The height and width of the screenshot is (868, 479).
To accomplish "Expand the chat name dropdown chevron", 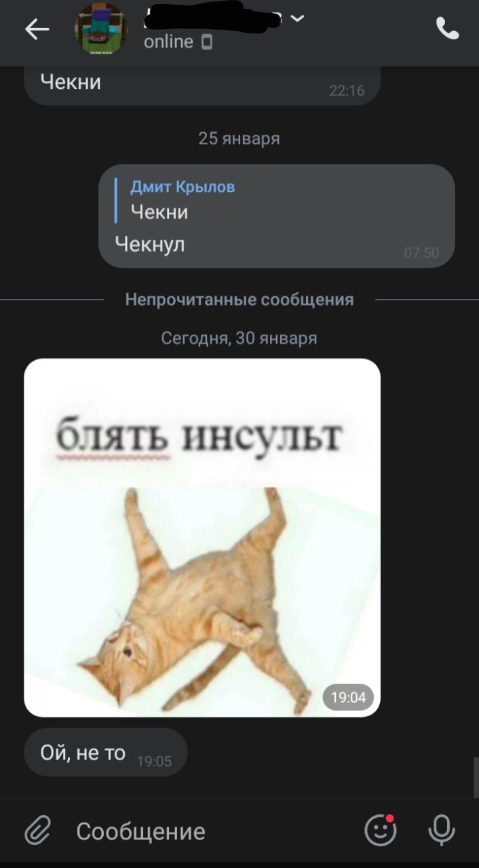I will 296,18.
